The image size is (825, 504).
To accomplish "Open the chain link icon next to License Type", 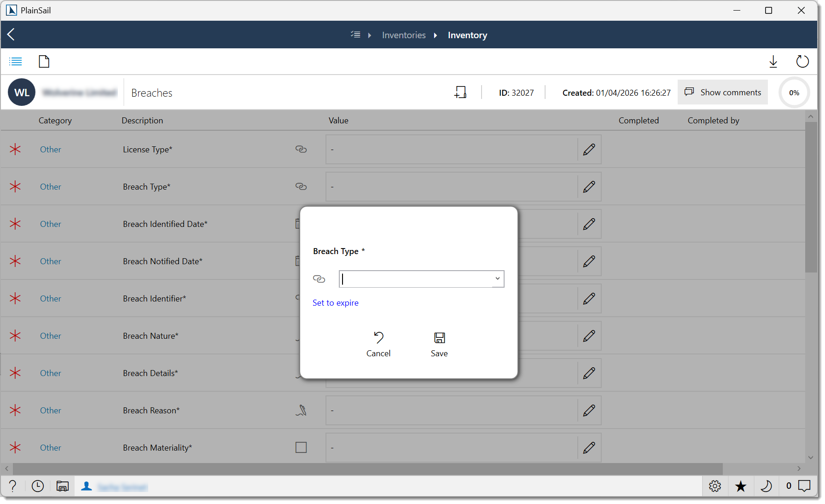I will point(302,149).
